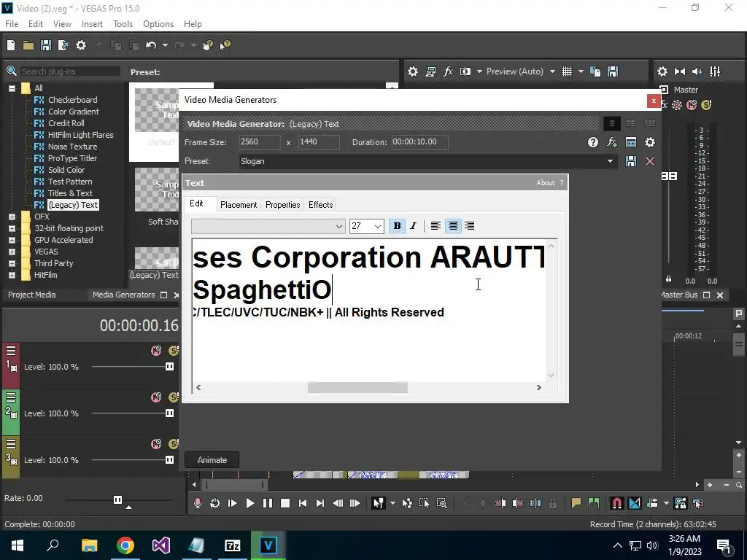Toggle bold formatting
Viewport: 747px width, 560px height.
tap(397, 226)
